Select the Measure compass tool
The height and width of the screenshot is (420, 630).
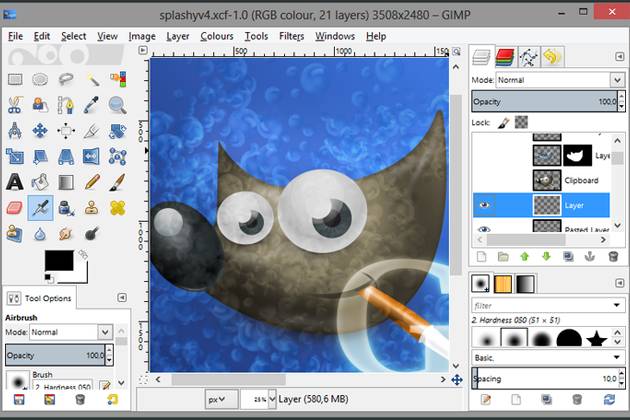click(x=14, y=131)
